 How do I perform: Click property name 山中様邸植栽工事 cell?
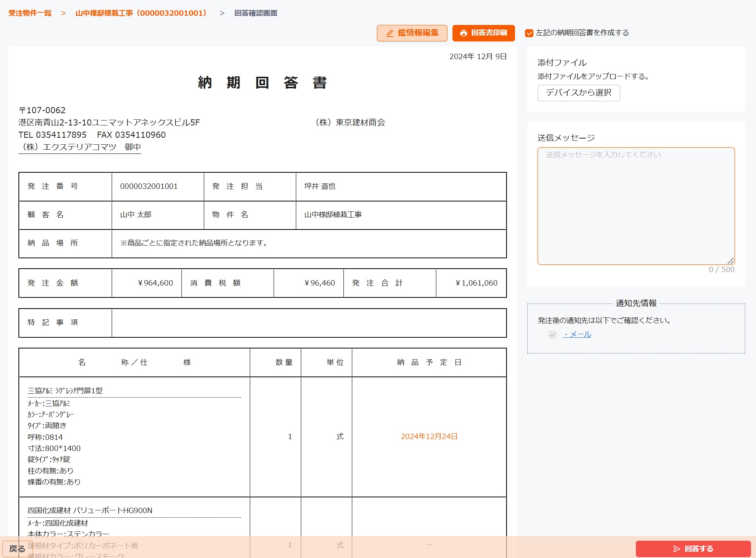[401, 215]
